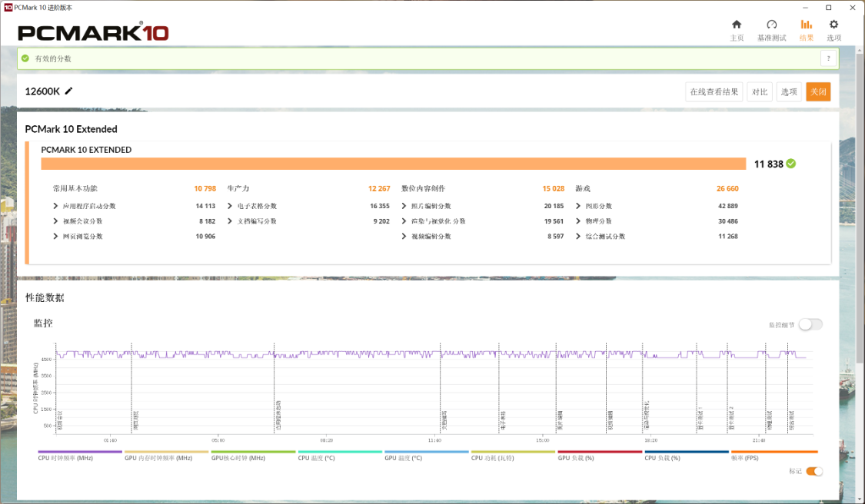
Task: Expand the 电子表格分数 row
Action: click(x=231, y=206)
